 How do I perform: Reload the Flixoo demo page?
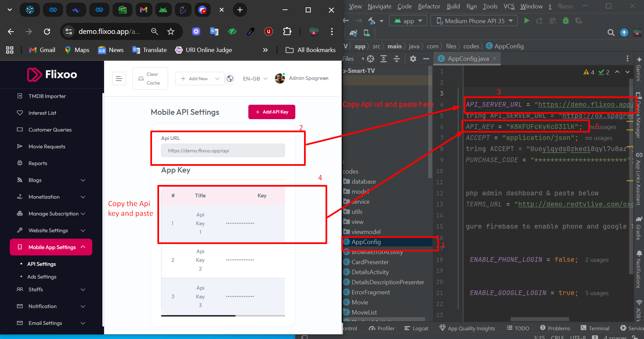coord(47,32)
